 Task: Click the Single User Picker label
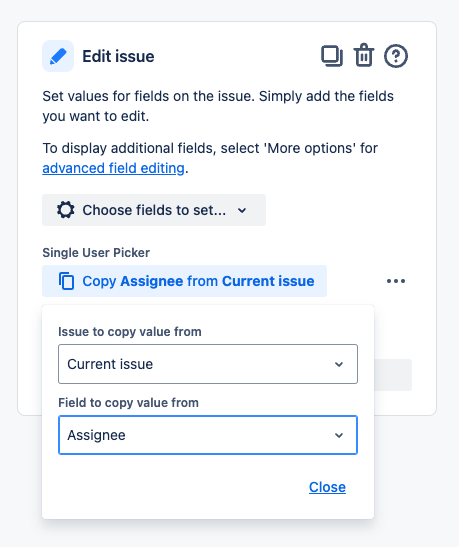(96, 253)
